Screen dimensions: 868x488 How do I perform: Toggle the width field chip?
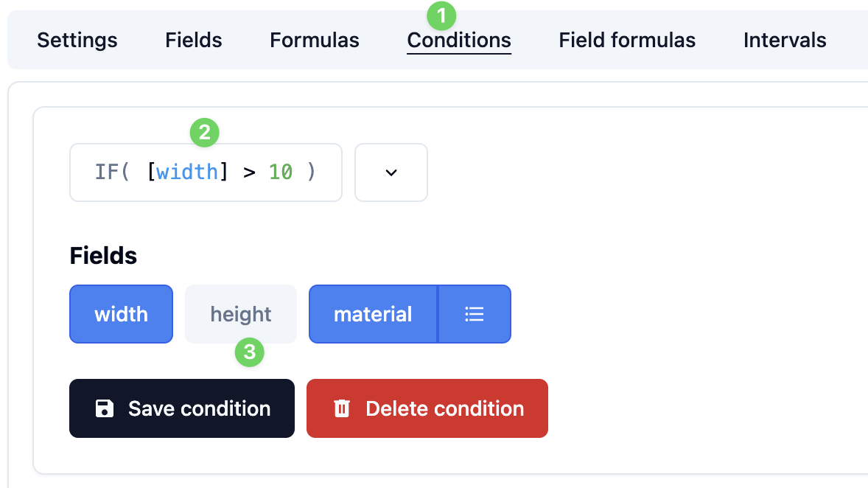click(121, 314)
